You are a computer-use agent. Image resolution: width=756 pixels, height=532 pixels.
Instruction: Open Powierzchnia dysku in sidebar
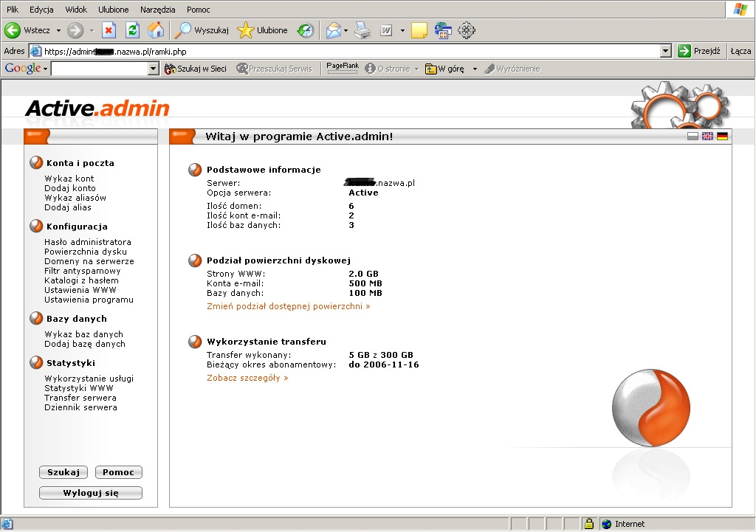(86, 252)
